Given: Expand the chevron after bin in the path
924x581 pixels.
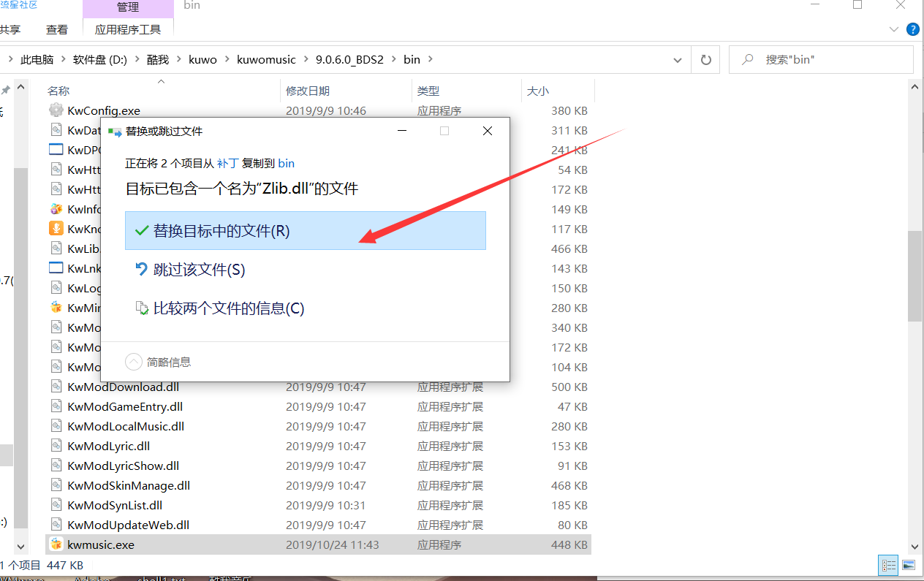Looking at the screenshot, I should coord(430,60).
